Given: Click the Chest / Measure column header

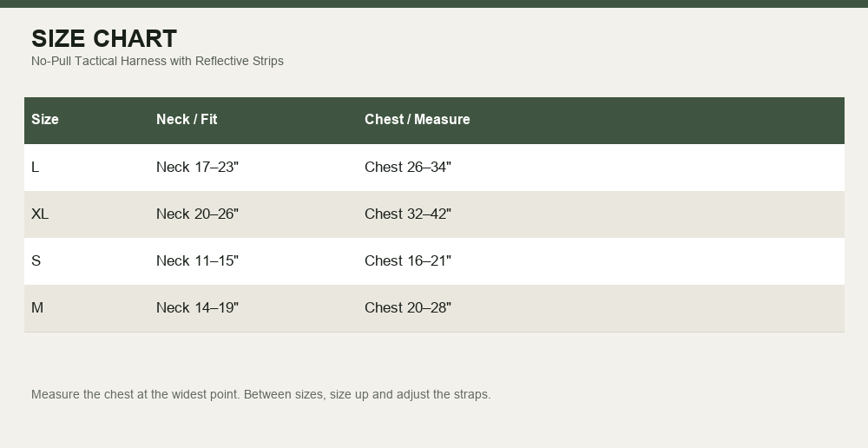Looking at the screenshot, I should (418, 119).
